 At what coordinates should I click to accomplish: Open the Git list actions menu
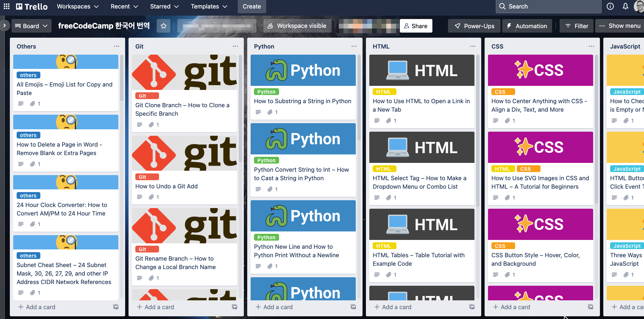click(x=235, y=46)
